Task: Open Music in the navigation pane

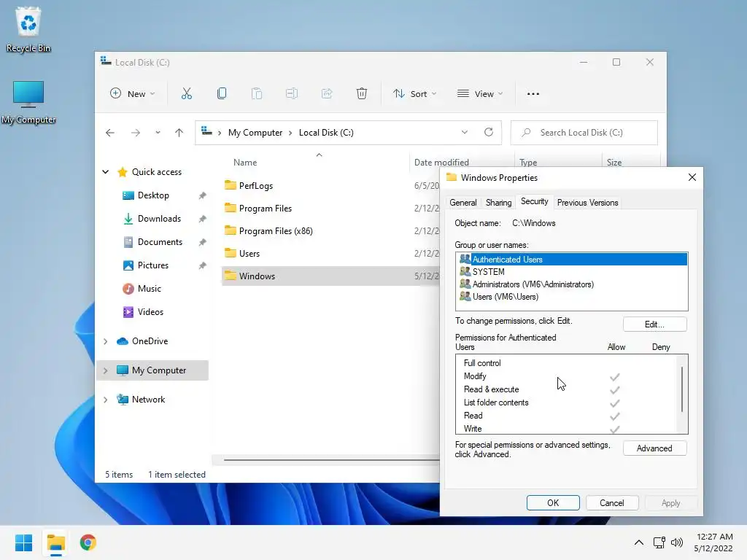Action: [x=149, y=289]
